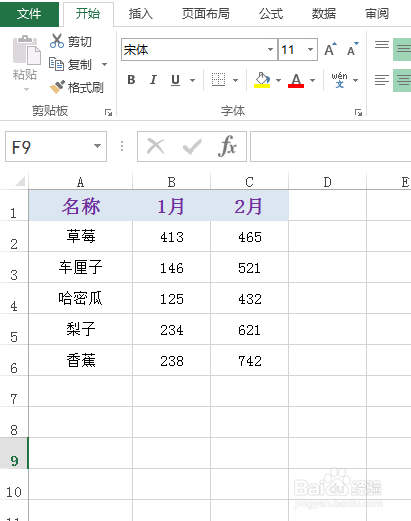
Task: Click the Copy (复制) button
Action: pyautogui.click(x=70, y=64)
